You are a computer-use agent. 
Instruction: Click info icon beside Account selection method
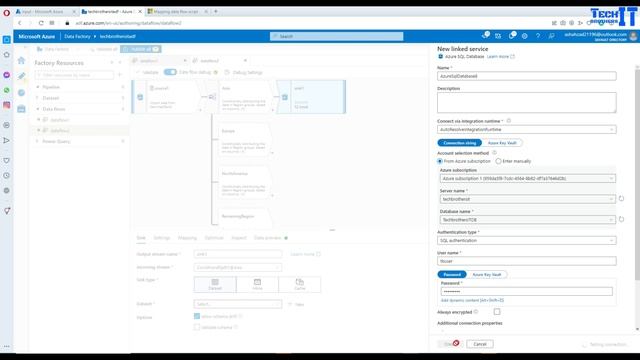494,153
